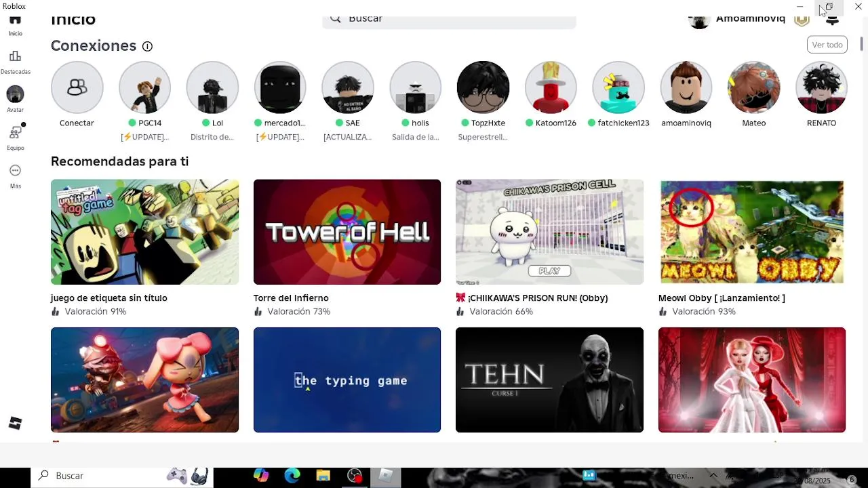This screenshot has height=488, width=868.
Task: Open Katoom126's connection avatar
Action: [x=551, y=87]
